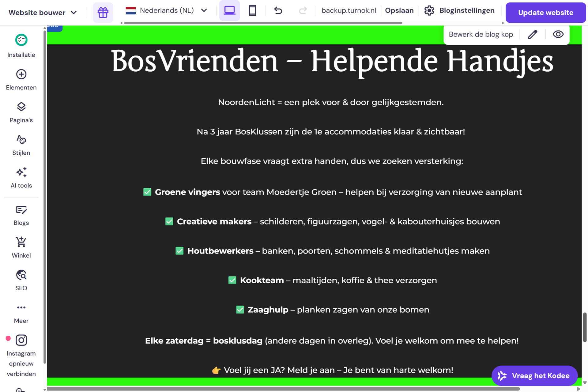Click the gift icon in the top bar
This screenshot has height=392, width=588.
coord(103,12)
